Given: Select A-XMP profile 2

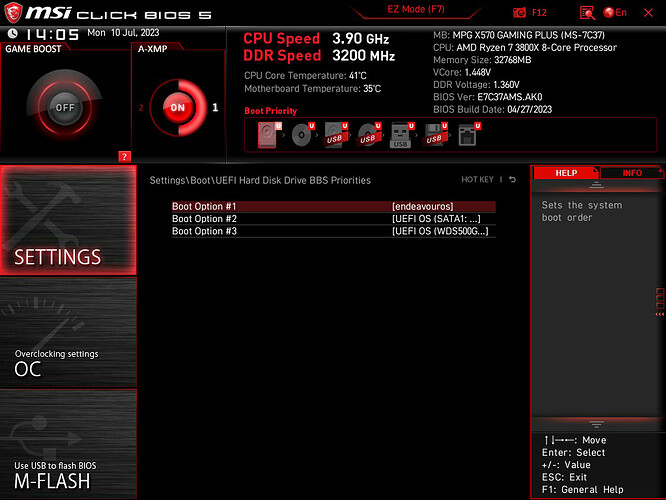Looking at the screenshot, I should tap(141, 108).
